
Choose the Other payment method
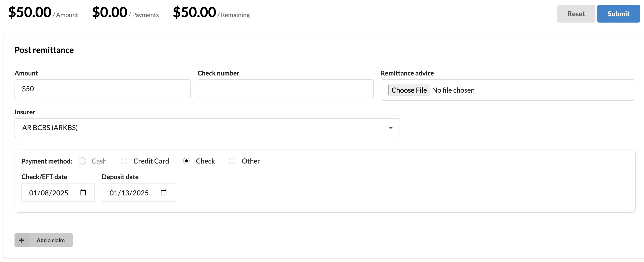[232, 161]
